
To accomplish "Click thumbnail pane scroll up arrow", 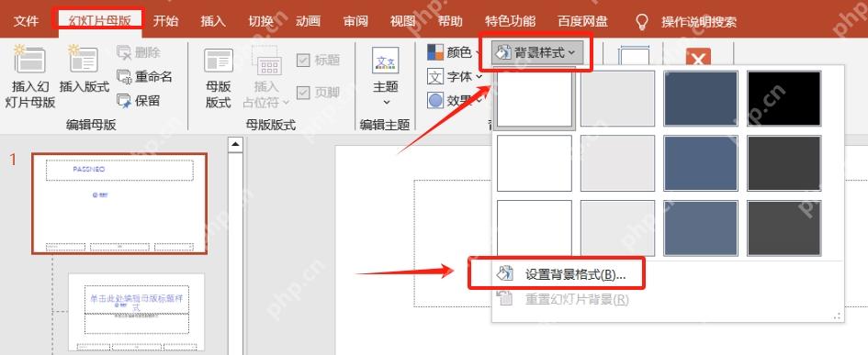I will click(235, 145).
